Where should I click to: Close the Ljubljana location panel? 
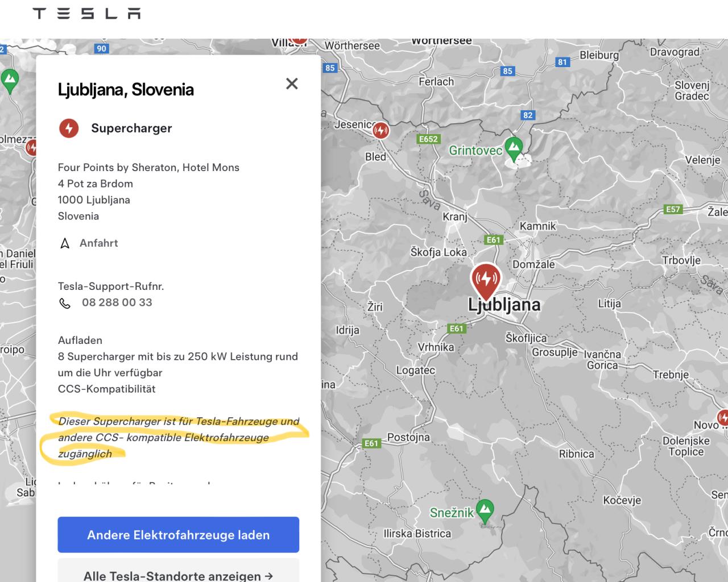(x=292, y=84)
